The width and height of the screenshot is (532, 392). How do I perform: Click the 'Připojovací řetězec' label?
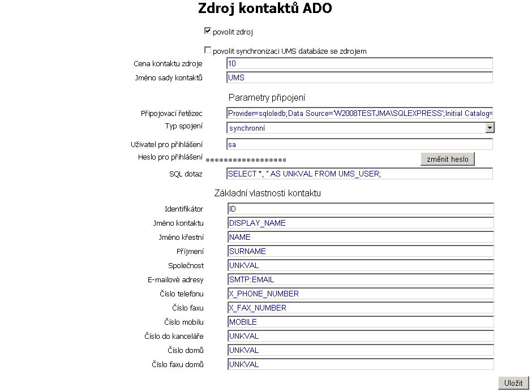171,114
